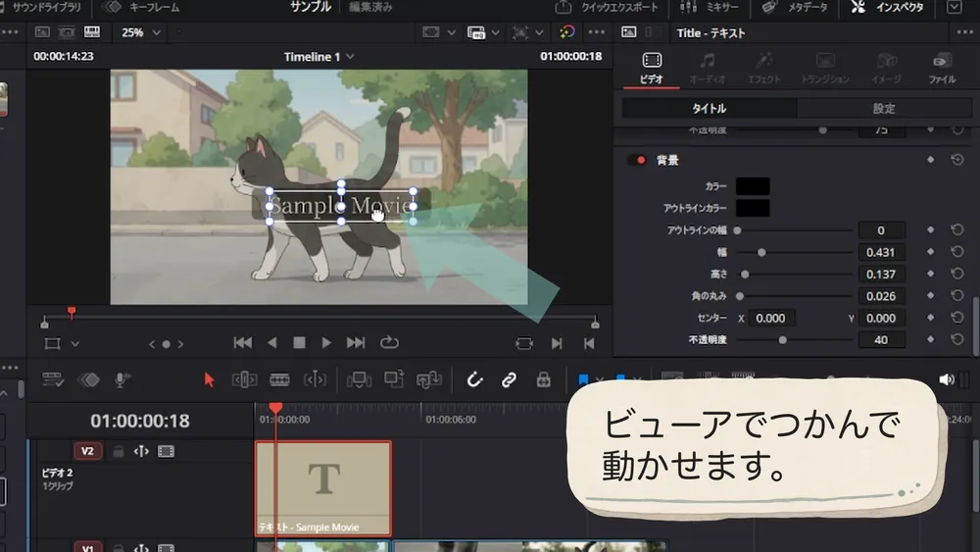Add keyframe for 不透明度 40 row

[x=931, y=339]
